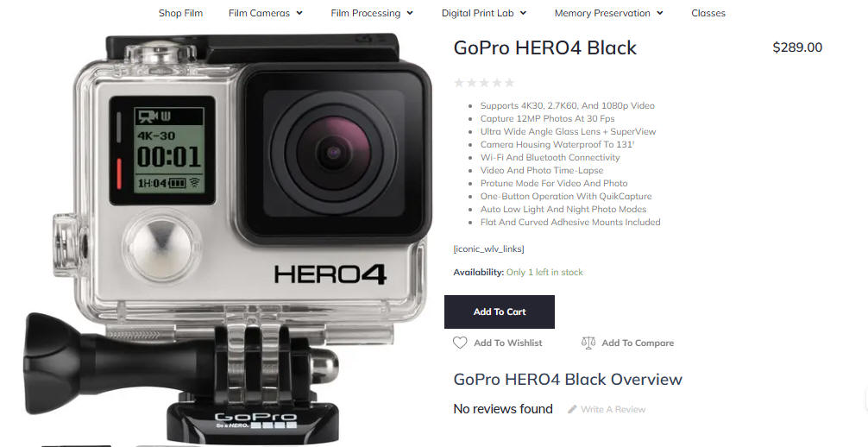
Task: Go to the Classes menu item
Action: [x=708, y=13]
